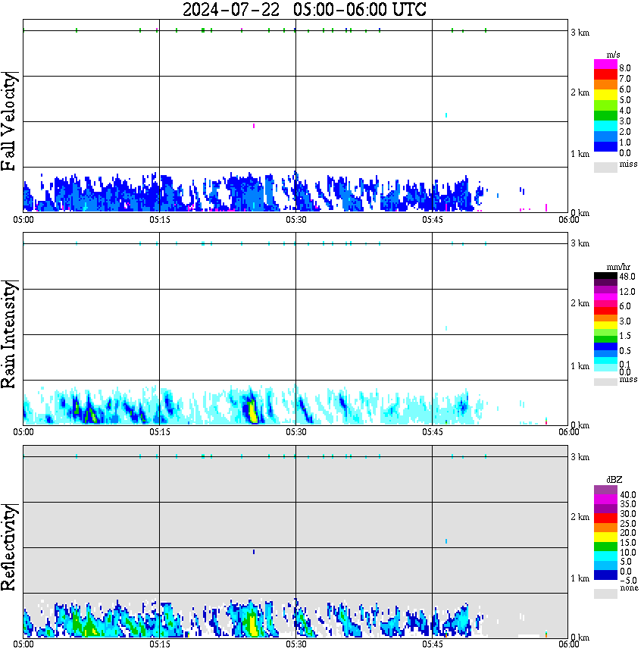Click '05:30' under the Fall Velocity panel
The width and height of the screenshot is (644, 658).
point(295,220)
